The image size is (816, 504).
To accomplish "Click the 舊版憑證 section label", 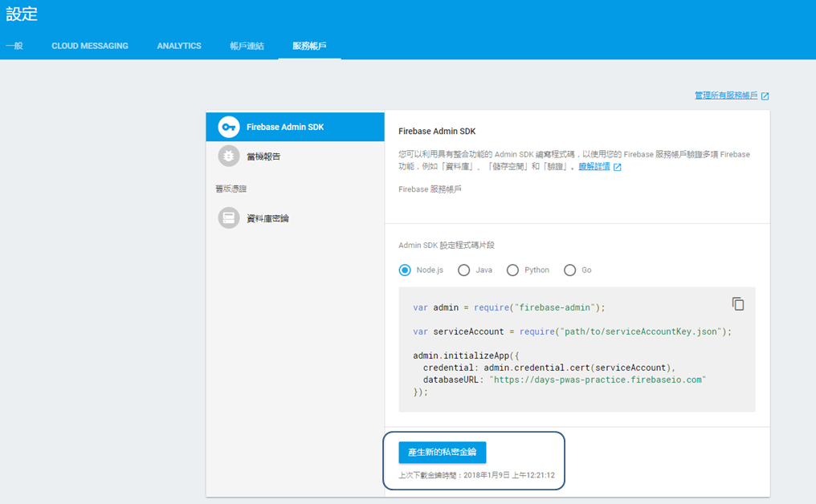I will pos(231,189).
